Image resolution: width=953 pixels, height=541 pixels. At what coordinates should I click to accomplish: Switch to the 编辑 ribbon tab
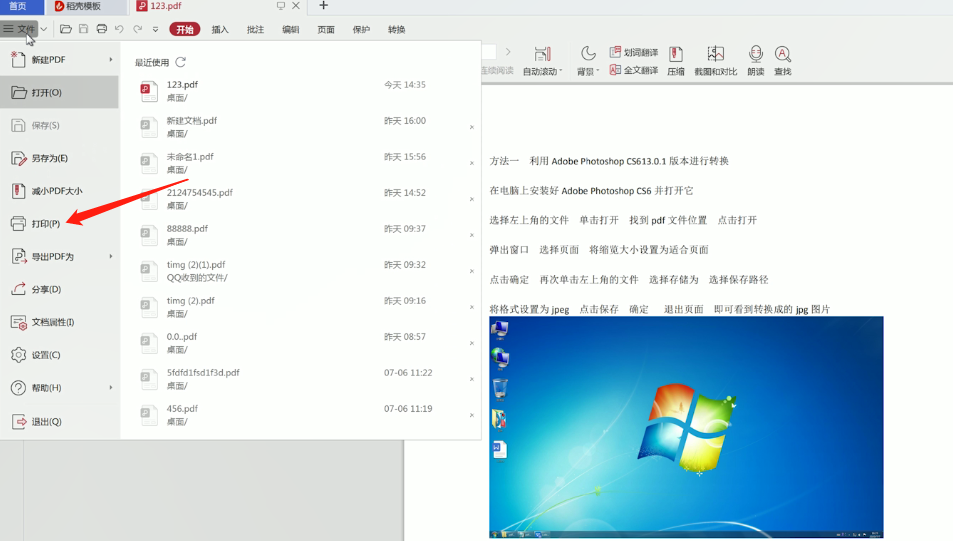pyautogui.click(x=291, y=29)
